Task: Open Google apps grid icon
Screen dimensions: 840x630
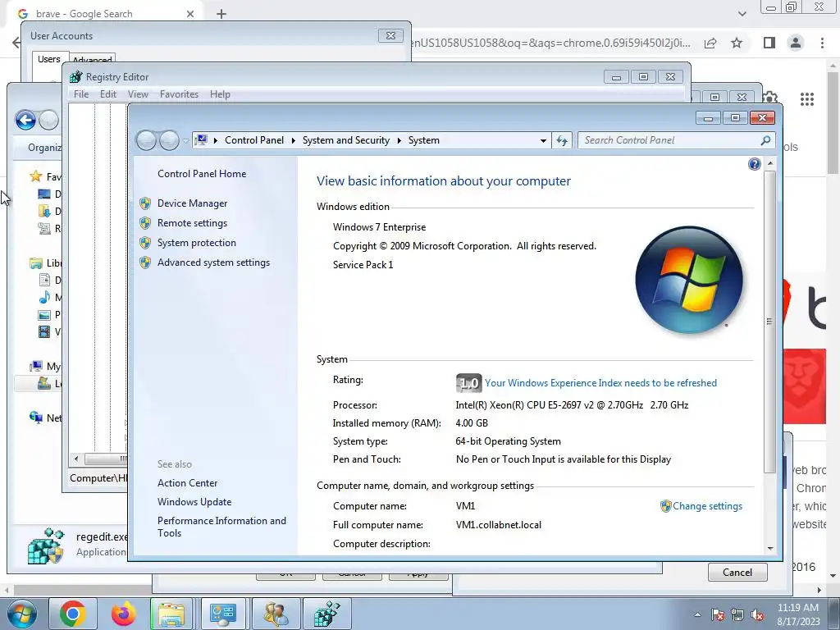Action: 807,98
